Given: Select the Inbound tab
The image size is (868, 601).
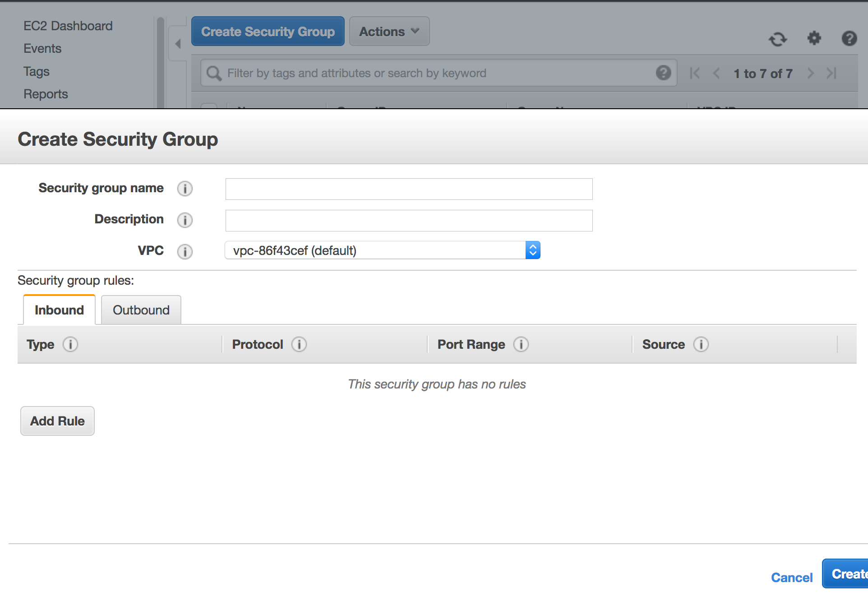Looking at the screenshot, I should point(59,310).
